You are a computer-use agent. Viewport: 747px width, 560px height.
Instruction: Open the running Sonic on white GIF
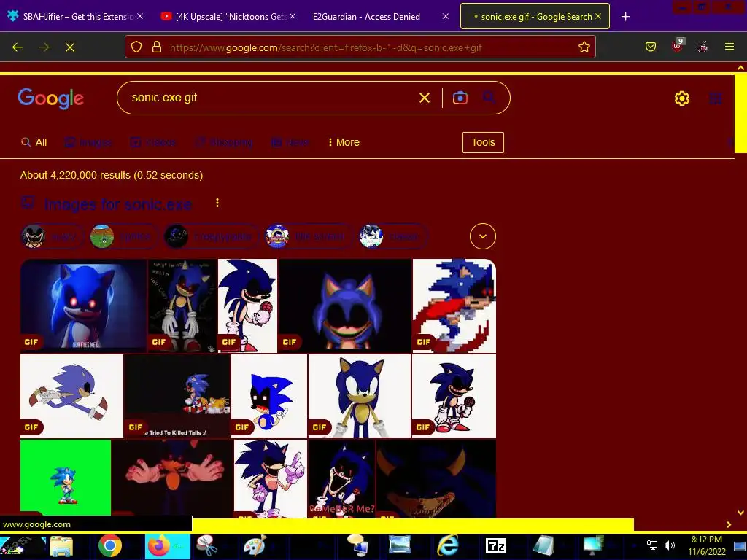pos(72,396)
